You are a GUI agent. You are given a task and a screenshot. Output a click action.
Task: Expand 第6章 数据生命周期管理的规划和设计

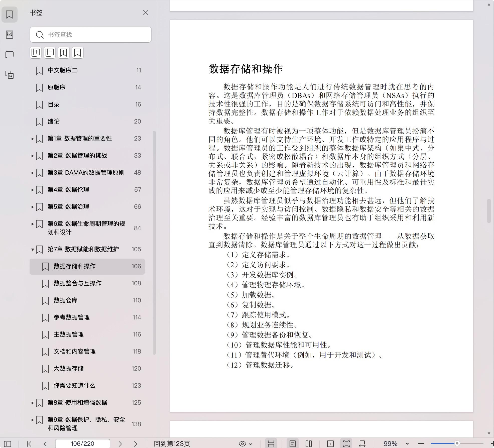33,224
